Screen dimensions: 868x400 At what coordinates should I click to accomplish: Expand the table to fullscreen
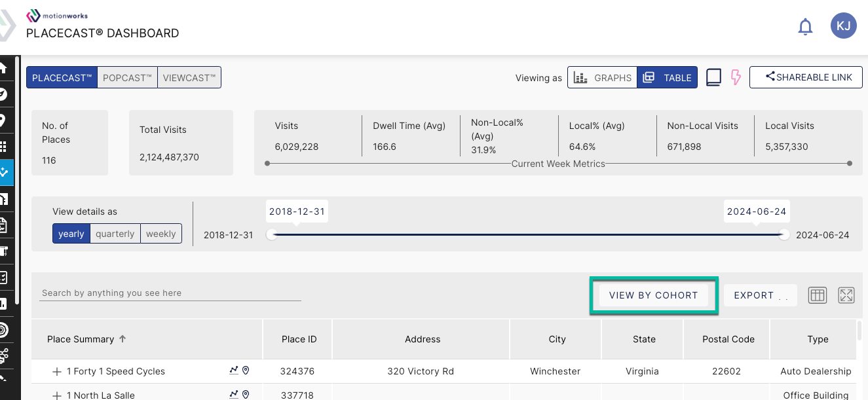point(846,295)
